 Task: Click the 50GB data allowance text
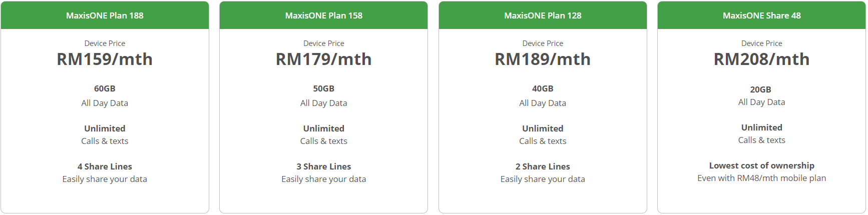point(323,88)
